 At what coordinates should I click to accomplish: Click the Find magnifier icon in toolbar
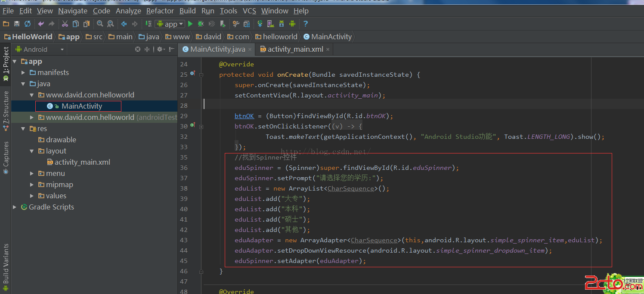[x=100, y=24]
